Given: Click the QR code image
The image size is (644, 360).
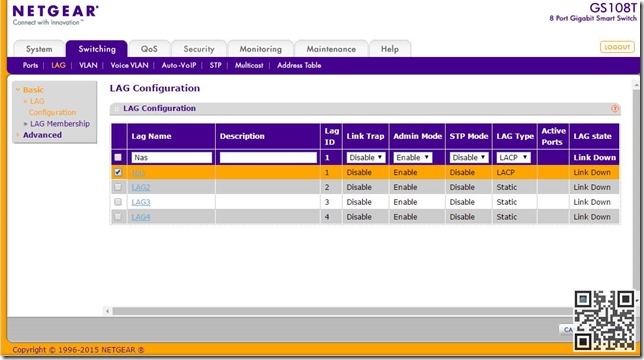Looking at the screenshot, I should pos(604,320).
